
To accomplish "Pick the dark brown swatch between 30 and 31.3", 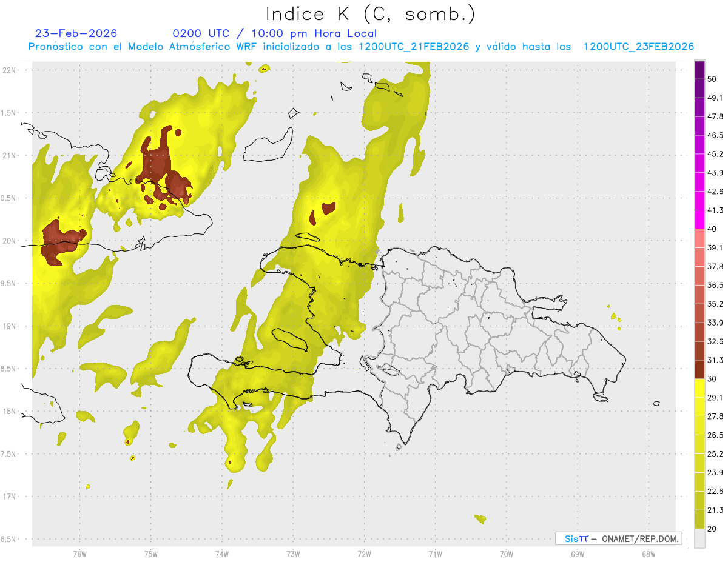I will point(699,369).
